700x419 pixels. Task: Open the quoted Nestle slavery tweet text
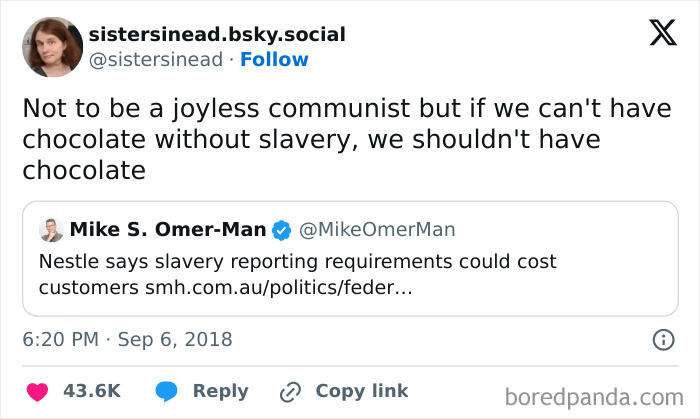297,274
